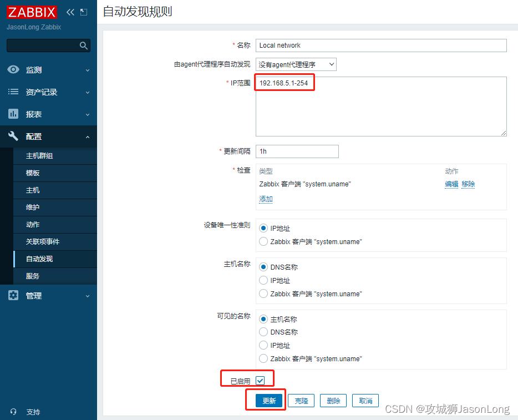
Task: Collapse the 配置 menu chevron
Action: coord(87,136)
